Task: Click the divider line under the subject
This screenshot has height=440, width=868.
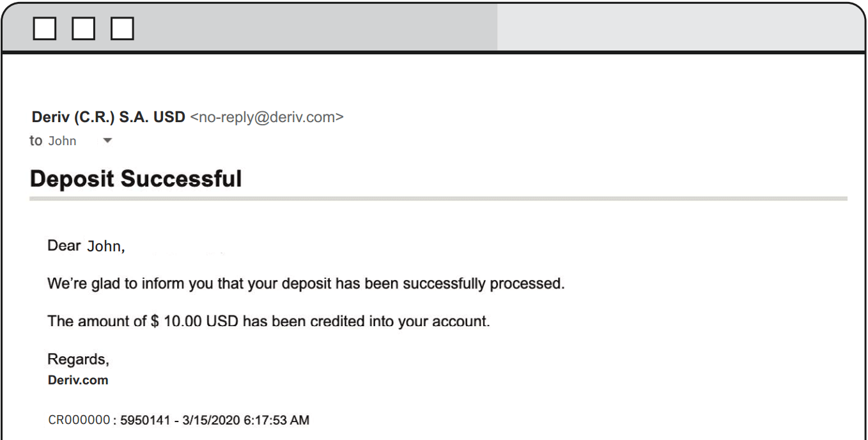Action: [438, 199]
